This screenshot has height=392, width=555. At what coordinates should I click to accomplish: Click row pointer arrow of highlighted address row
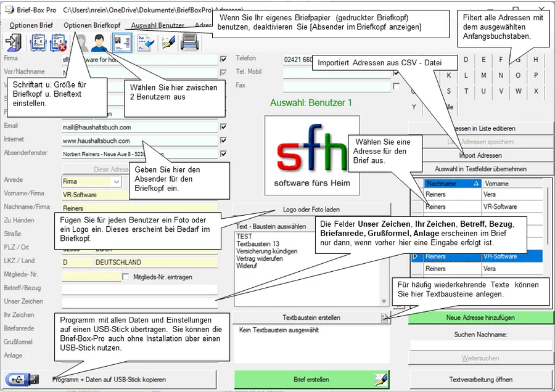[416, 256]
